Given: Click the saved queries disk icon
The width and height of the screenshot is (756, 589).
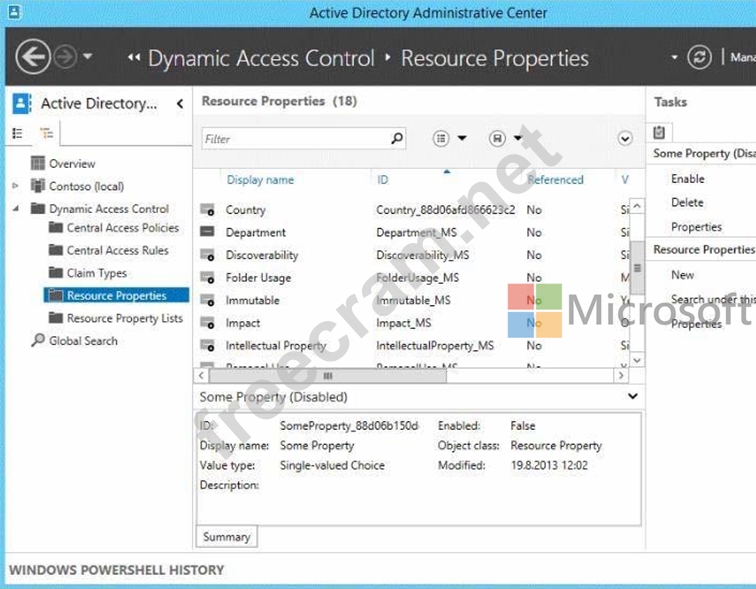Looking at the screenshot, I should [497, 139].
